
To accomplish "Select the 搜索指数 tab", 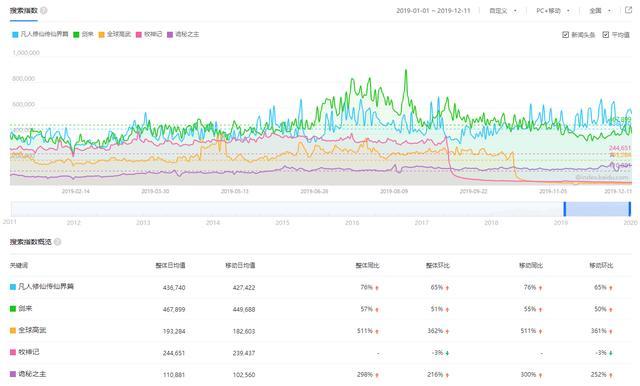I will pos(24,11).
